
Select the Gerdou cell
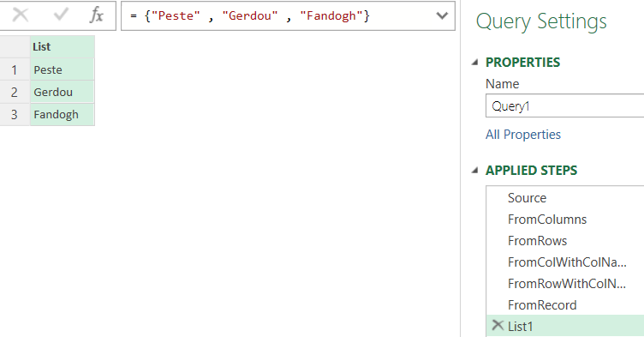click(63, 92)
